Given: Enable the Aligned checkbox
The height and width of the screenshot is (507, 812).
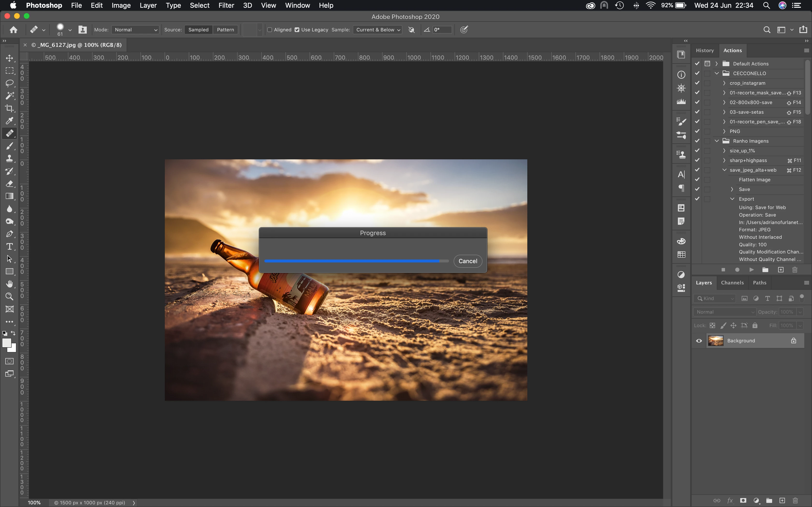Looking at the screenshot, I should click(x=269, y=29).
